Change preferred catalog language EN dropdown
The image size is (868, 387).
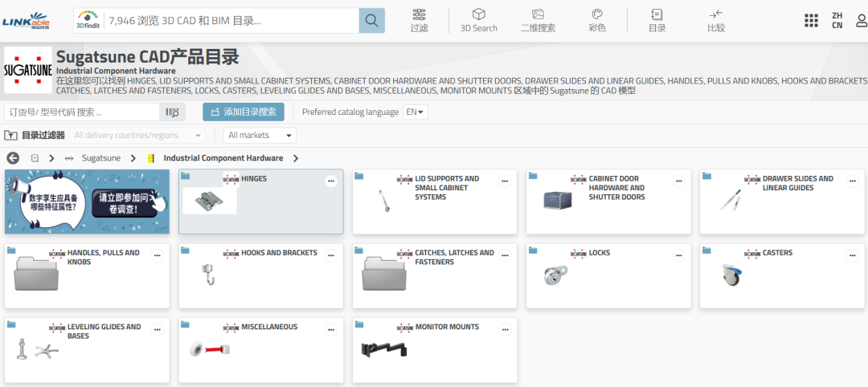[x=416, y=112]
